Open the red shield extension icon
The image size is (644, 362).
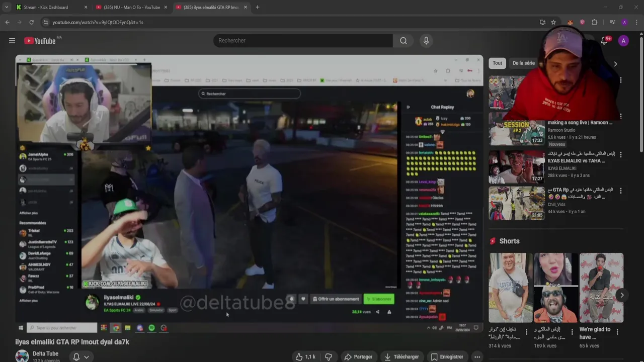click(x=582, y=22)
